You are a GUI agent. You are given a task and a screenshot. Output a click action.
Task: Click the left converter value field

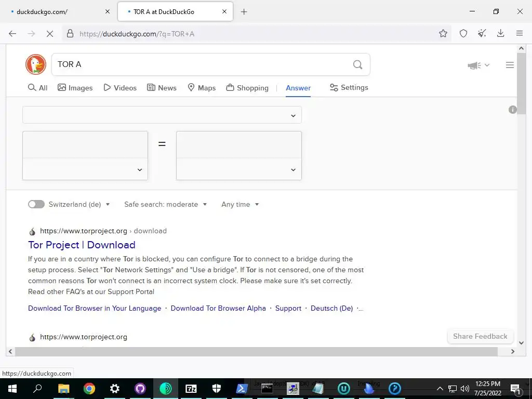[x=85, y=144]
